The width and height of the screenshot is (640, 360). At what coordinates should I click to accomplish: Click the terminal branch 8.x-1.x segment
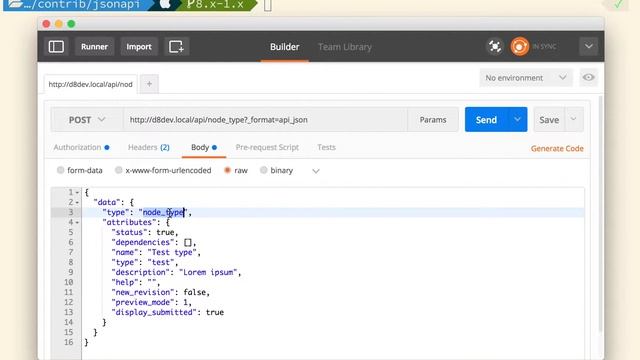click(215, 4)
